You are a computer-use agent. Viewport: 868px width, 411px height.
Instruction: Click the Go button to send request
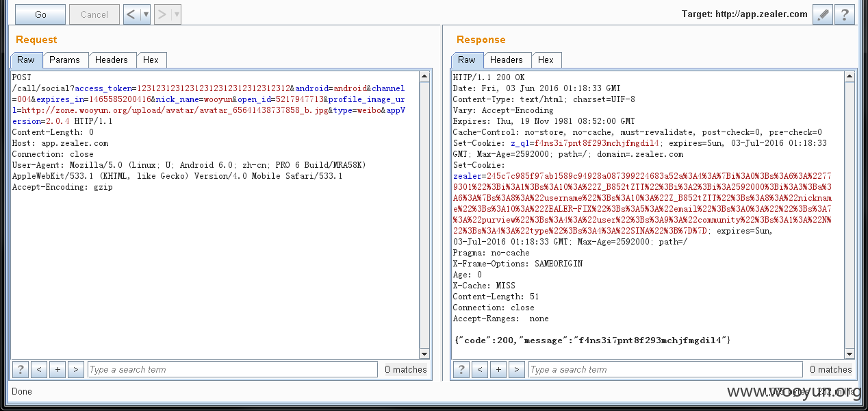pyautogui.click(x=40, y=14)
